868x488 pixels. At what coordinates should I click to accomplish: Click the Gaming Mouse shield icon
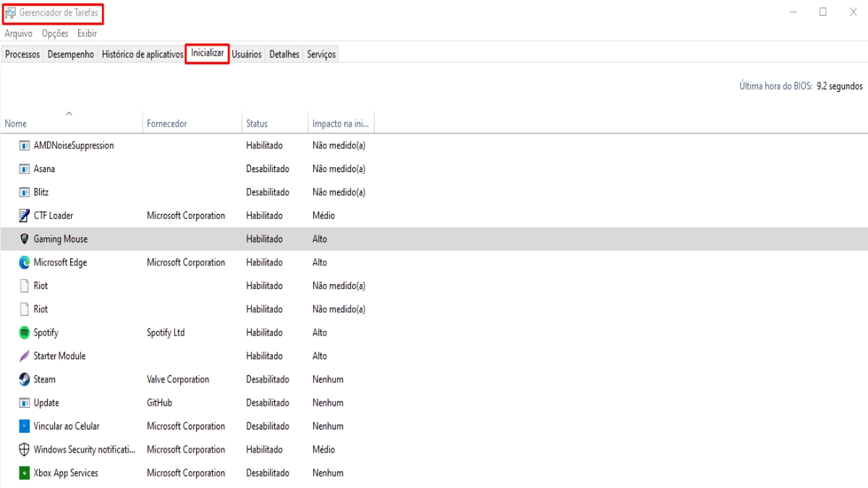(24, 239)
